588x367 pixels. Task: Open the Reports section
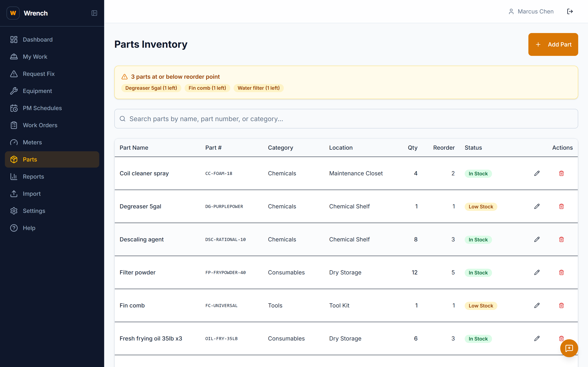tap(33, 176)
